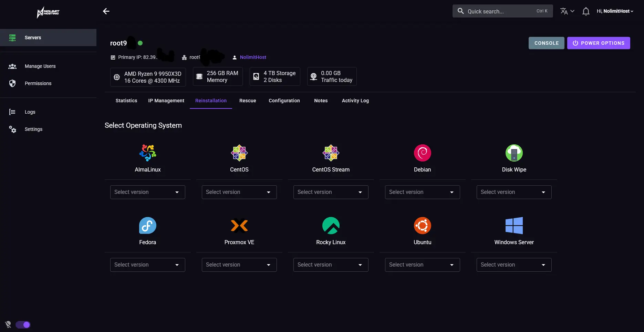This screenshot has width=644, height=332.
Task: Click the storage disk icon
Action: 256,76
